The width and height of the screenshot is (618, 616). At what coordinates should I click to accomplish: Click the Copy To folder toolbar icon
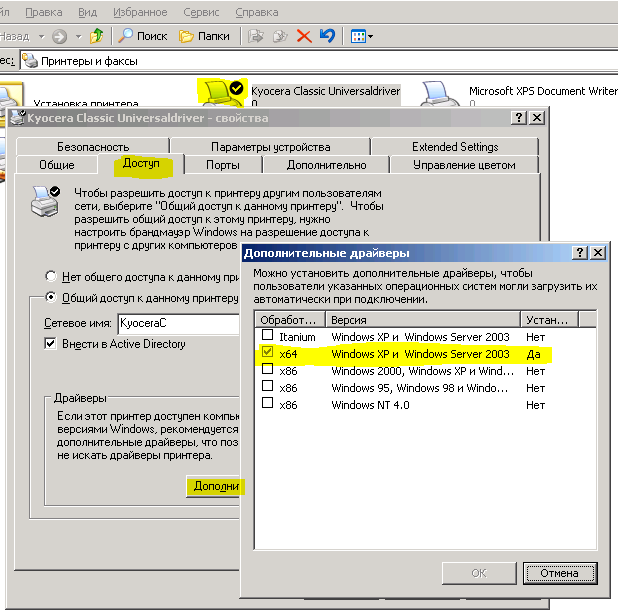(280, 36)
